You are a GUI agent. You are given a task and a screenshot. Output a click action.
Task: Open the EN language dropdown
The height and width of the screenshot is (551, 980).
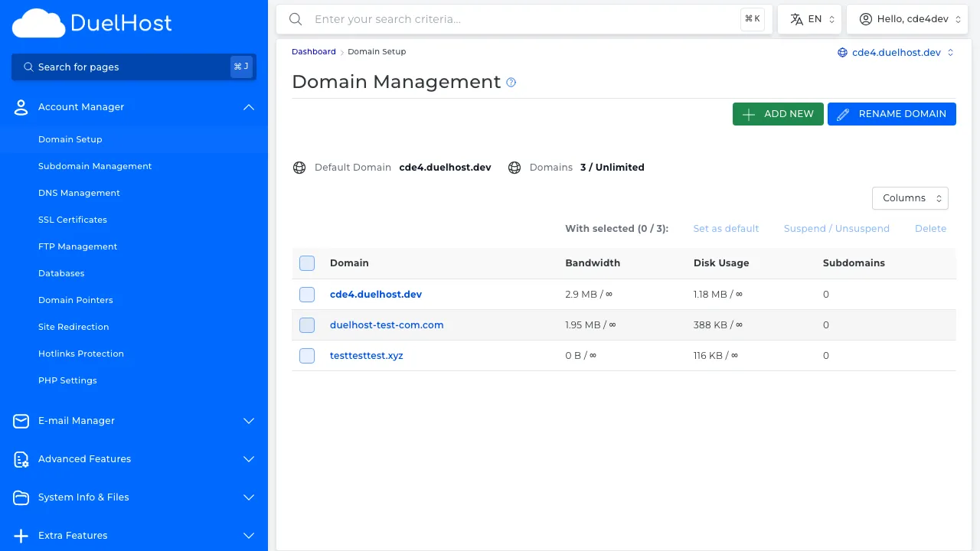[x=809, y=18]
